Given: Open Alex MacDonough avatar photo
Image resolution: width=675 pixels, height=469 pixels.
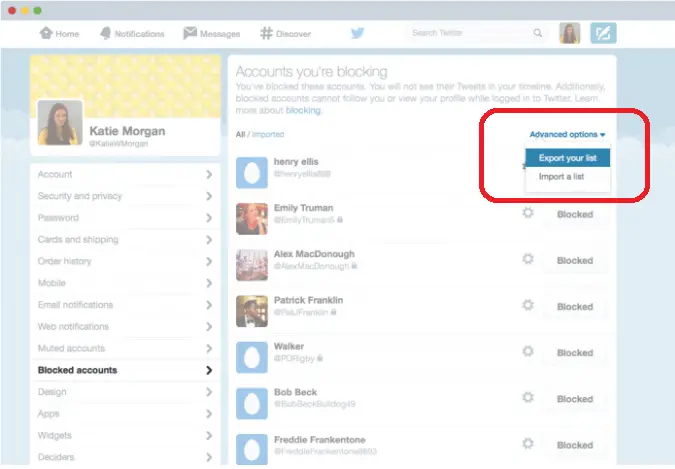Looking at the screenshot, I should click(252, 265).
